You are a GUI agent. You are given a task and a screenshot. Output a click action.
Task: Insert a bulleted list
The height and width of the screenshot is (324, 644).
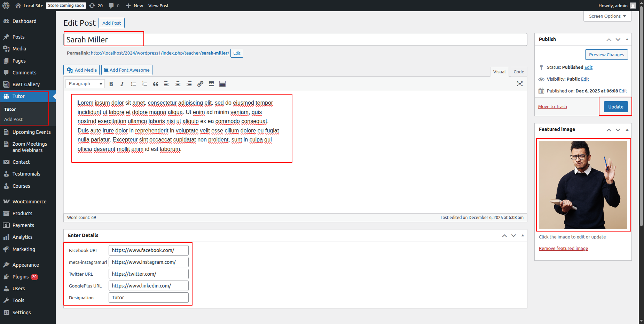point(133,84)
